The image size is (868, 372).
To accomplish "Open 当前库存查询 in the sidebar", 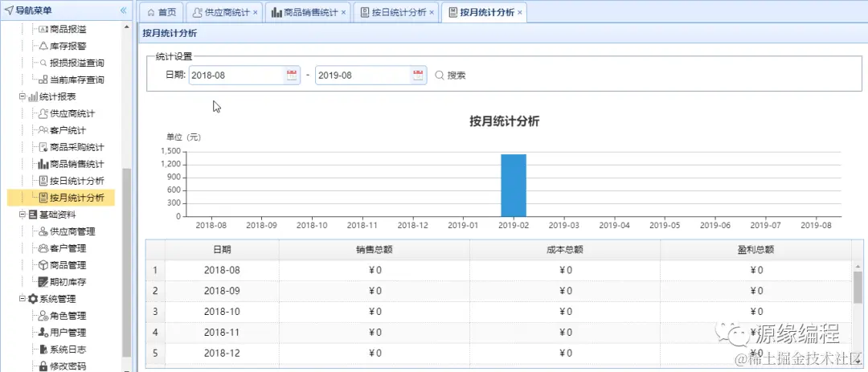I will pos(77,80).
